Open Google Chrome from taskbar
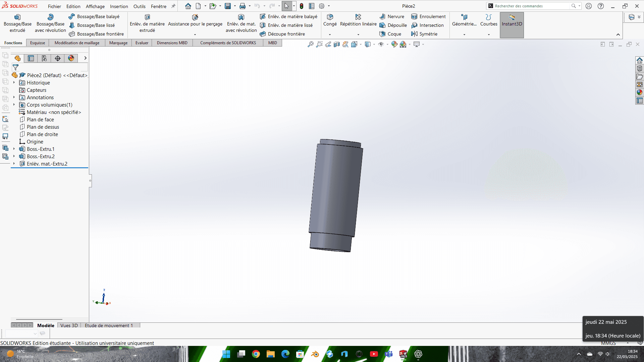The width and height of the screenshot is (644, 362). [256, 354]
